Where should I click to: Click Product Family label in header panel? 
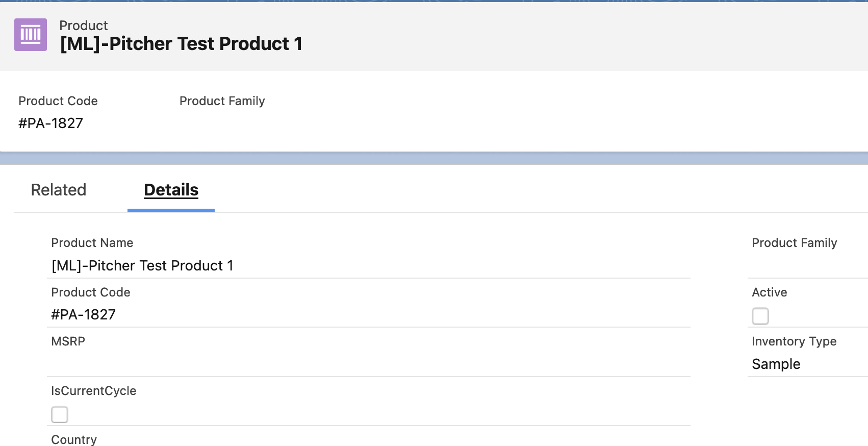click(x=222, y=101)
